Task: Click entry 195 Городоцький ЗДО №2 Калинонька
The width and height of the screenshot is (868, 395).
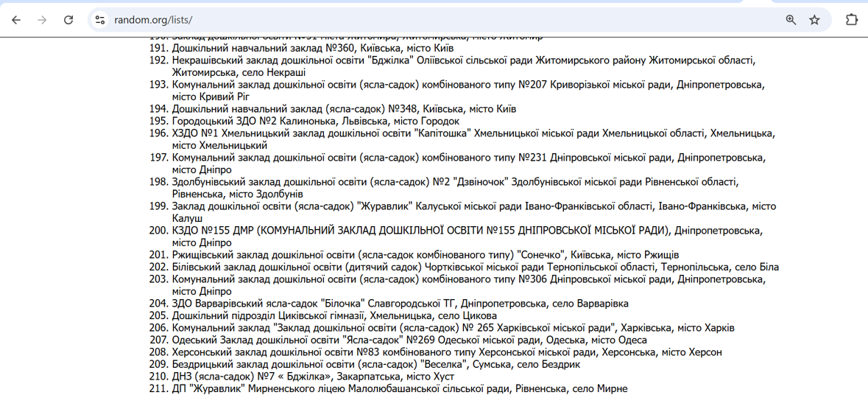Action: point(315,121)
